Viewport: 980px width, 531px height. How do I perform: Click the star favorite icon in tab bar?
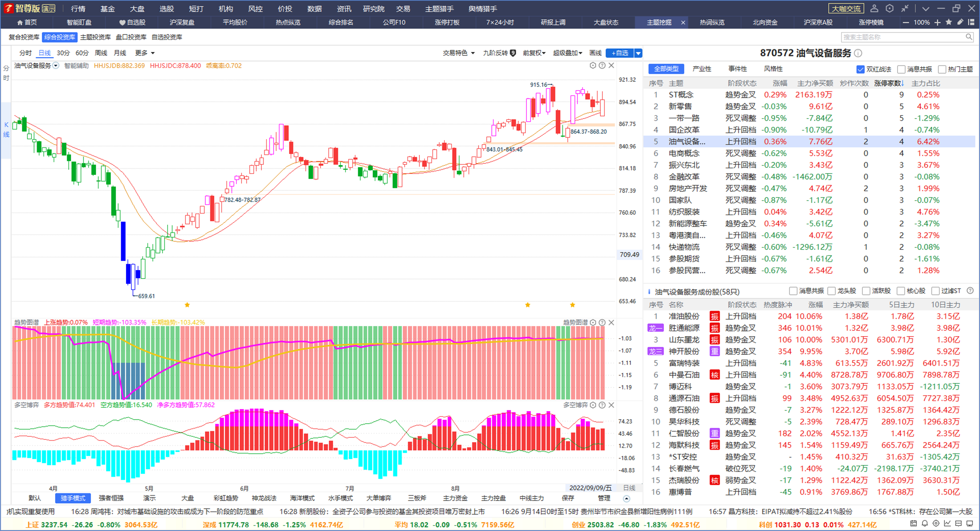[x=949, y=22]
